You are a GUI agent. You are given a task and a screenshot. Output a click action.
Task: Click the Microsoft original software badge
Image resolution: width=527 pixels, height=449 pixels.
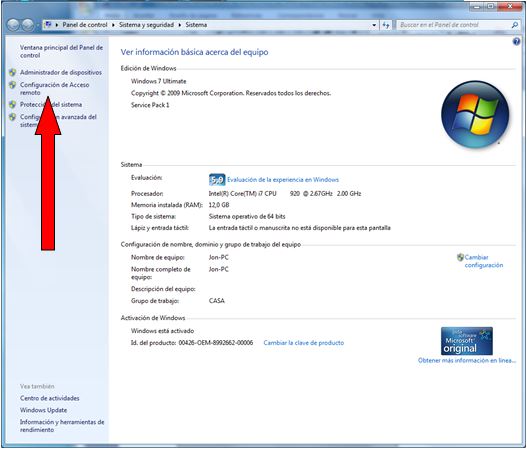pyautogui.click(x=467, y=341)
